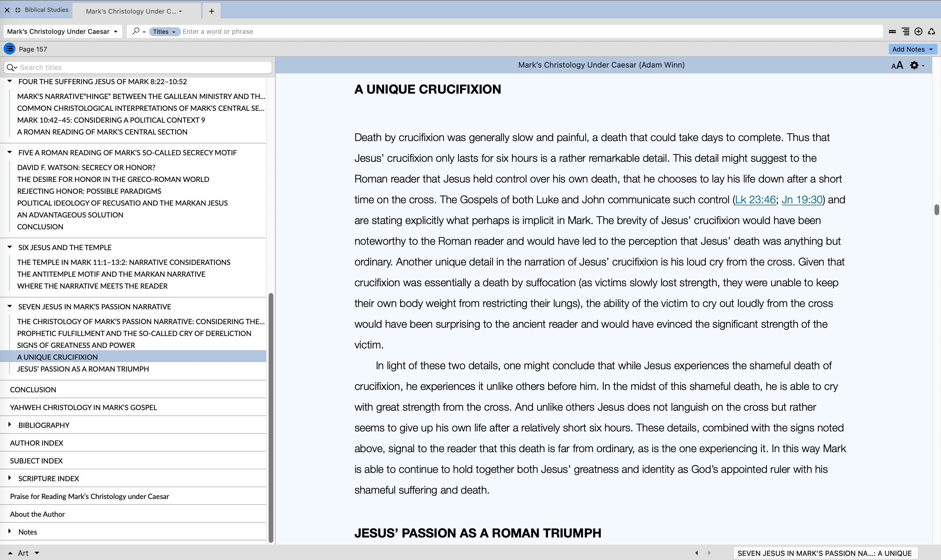Open the Add Notes dropdown
941x560 pixels.
tap(912, 49)
